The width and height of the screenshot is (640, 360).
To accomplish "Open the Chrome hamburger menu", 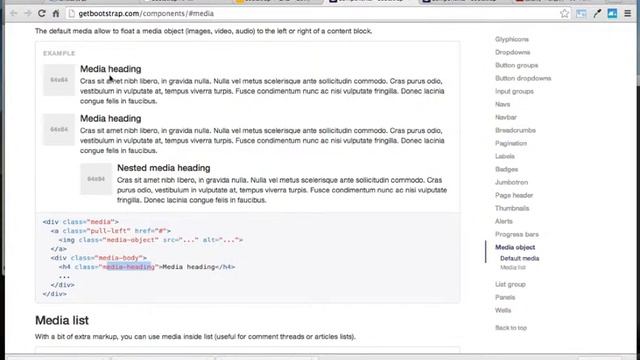I will click(628, 13).
